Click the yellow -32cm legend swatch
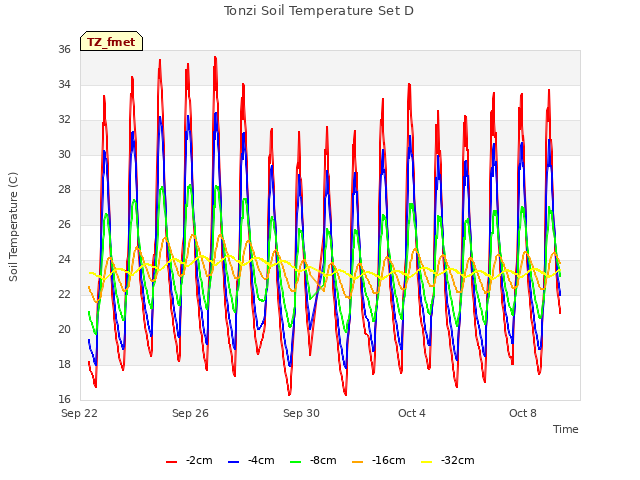 tap(426, 461)
